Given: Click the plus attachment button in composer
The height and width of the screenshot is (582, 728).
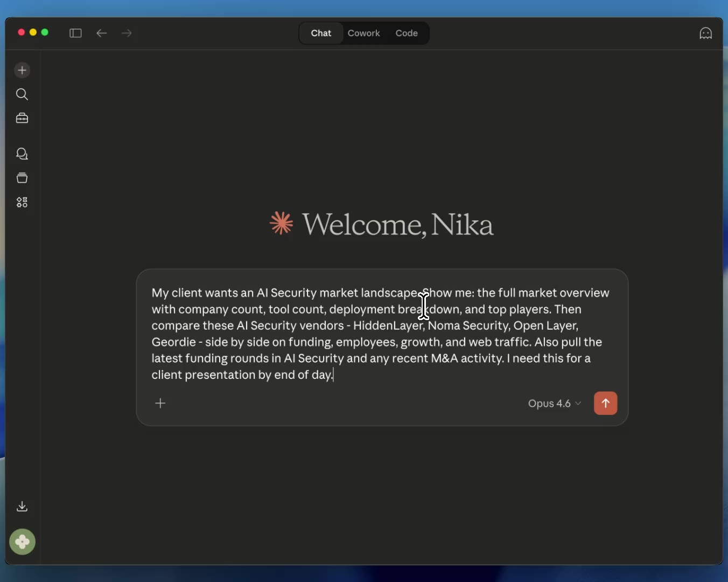Looking at the screenshot, I should (160, 403).
